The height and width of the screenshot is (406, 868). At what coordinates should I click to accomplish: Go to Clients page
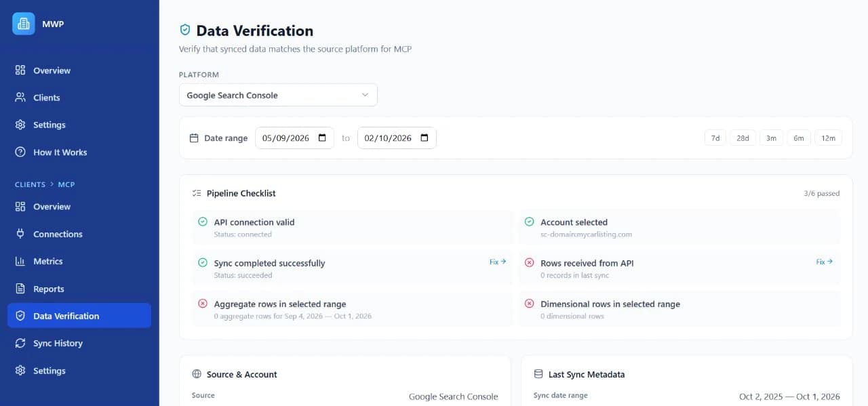coord(79,98)
